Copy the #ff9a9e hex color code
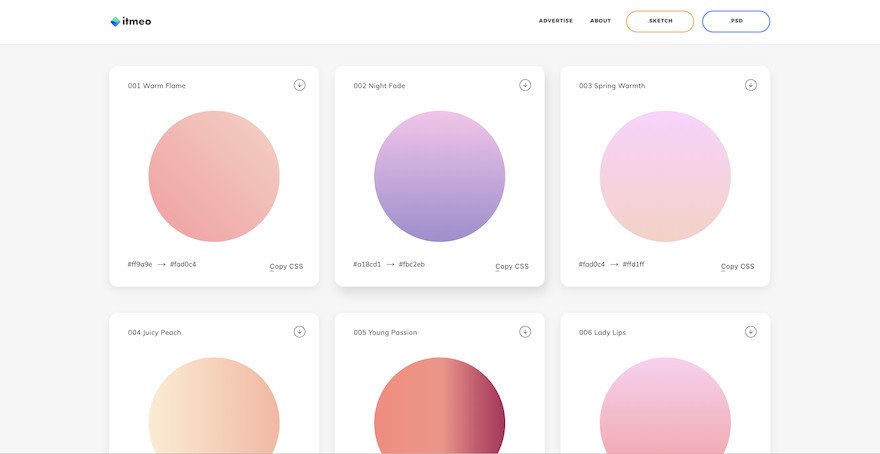Image resolution: width=880 pixels, height=454 pixels. (x=140, y=264)
